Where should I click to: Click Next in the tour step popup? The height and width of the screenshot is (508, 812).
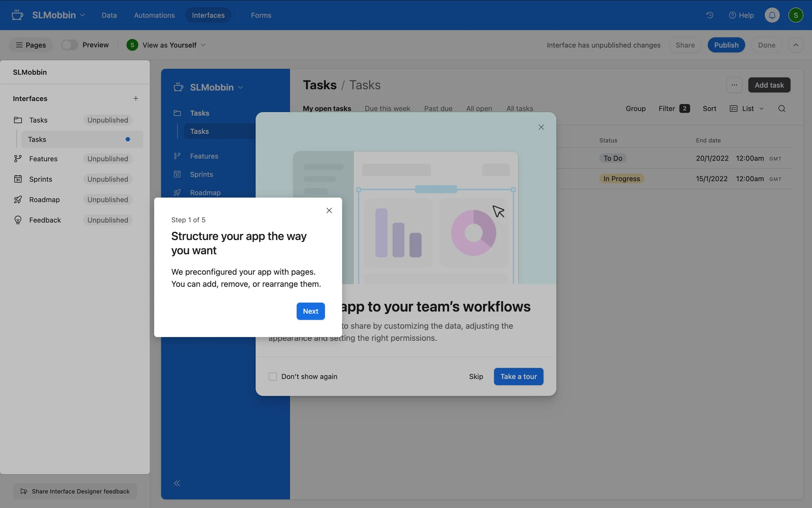[310, 311]
